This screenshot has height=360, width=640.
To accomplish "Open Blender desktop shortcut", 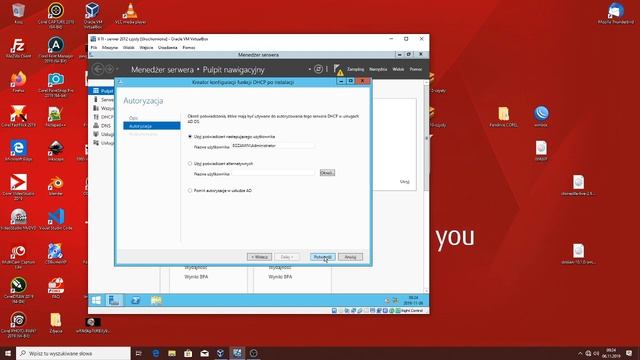I will click(x=56, y=185).
